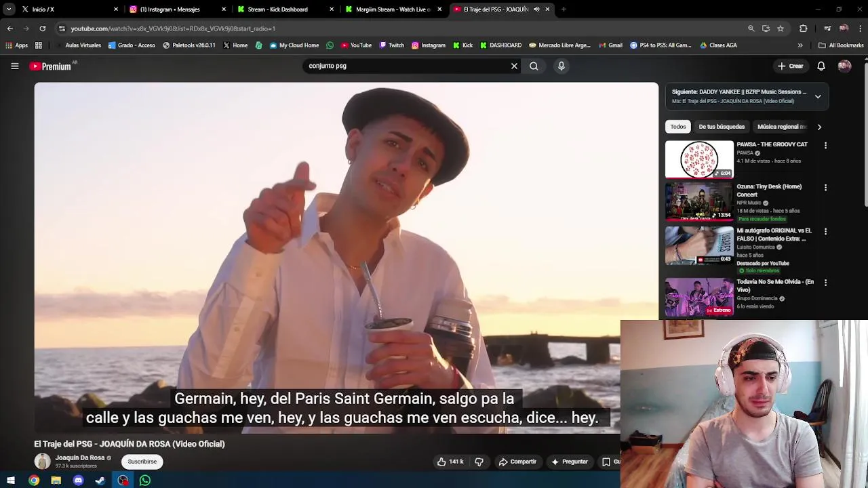Open File Explorer from the taskbar
The image size is (868, 488).
(56, 481)
